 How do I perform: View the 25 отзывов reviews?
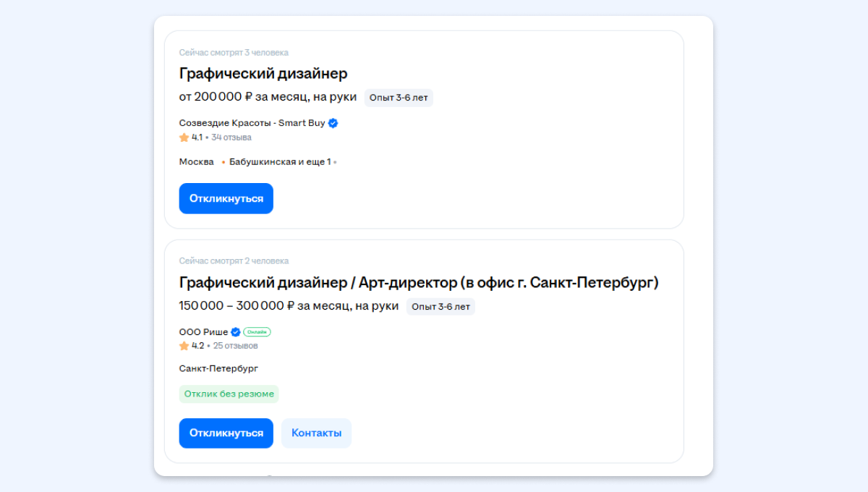point(235,346)
